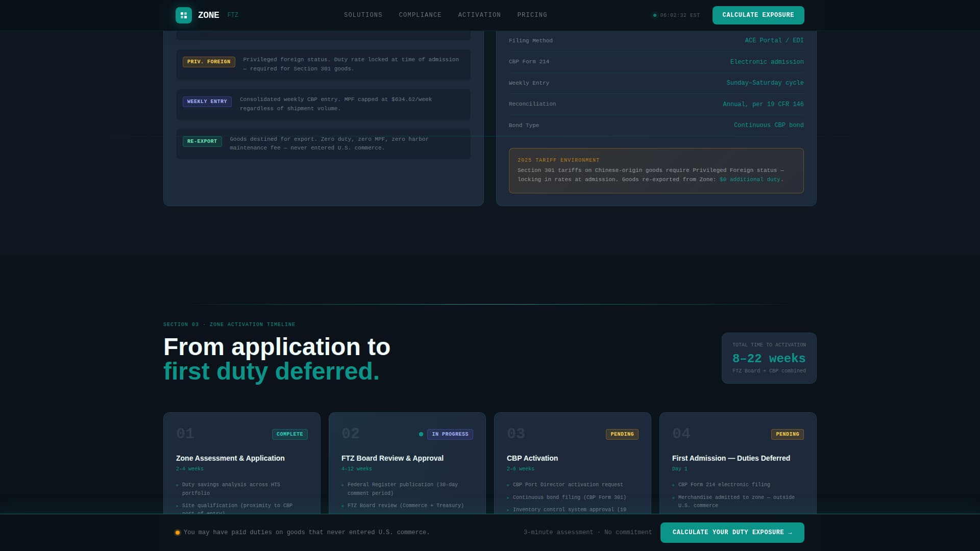
Task: Open the Zone Assessment & Application card title
Action: coord(230,458)
